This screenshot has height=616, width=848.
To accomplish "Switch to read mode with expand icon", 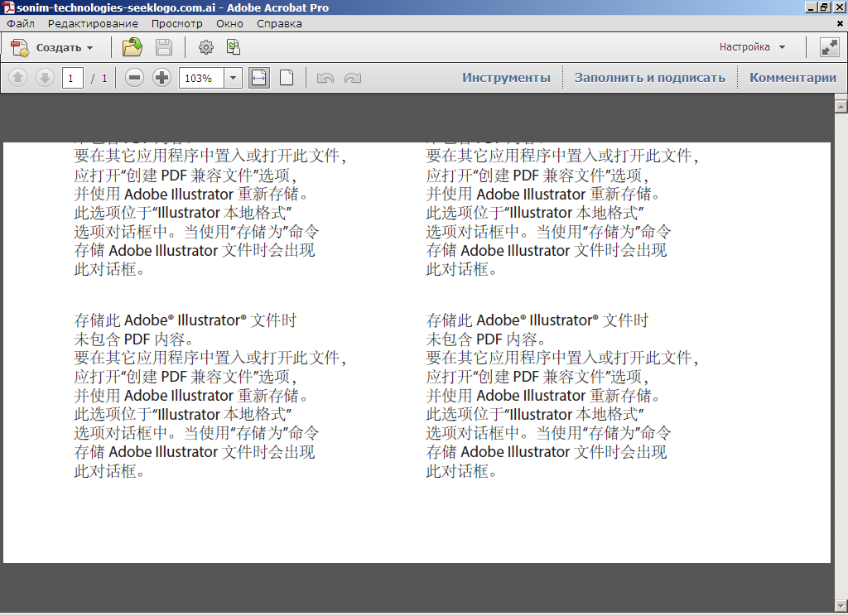I will [829, 47].
